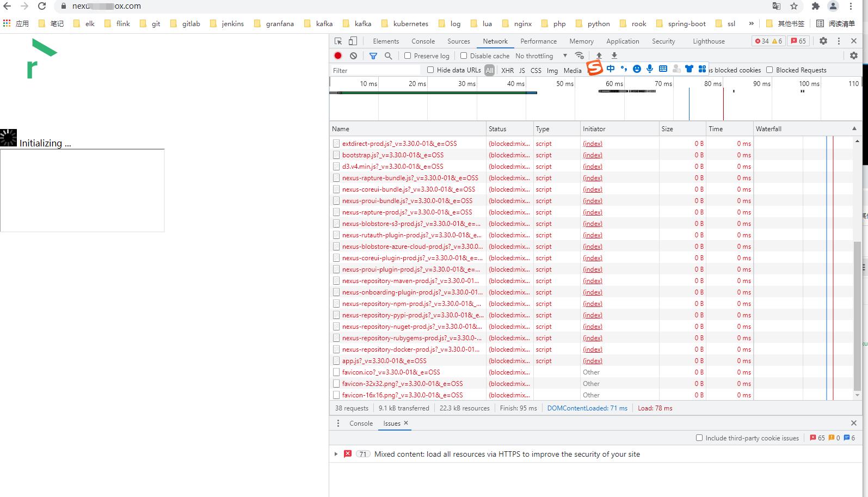Close the bottom drawer
Image resolution: width=868 pixels, height=497 pixels.
[854, 423]
